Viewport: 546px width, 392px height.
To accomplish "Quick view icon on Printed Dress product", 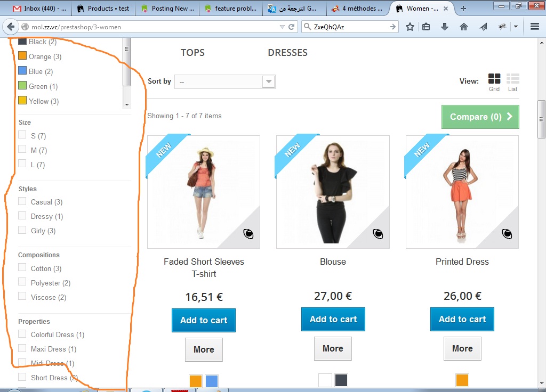I will [507, 234].
